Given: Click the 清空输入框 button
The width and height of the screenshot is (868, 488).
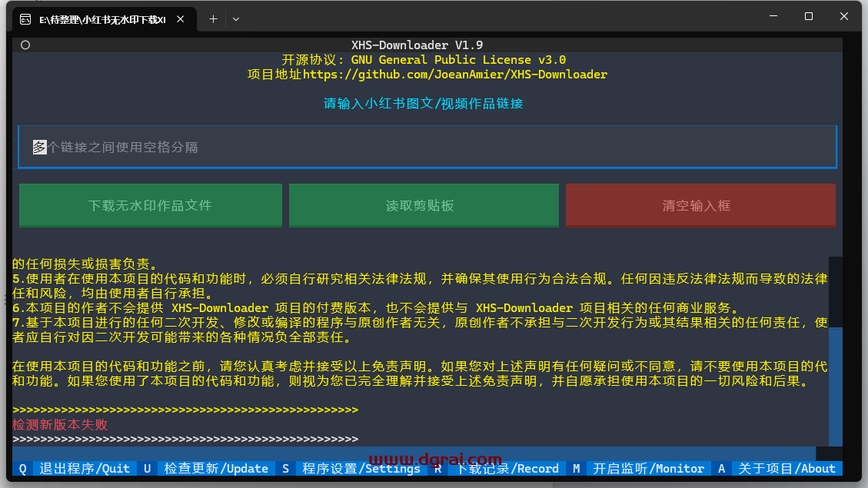Looking at the screenshot, I should tap(700, 205).
